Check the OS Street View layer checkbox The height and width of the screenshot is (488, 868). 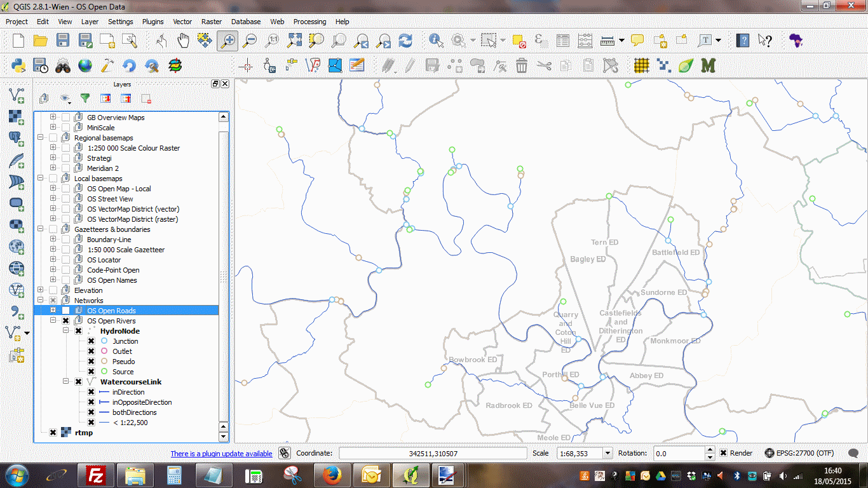tap(65, 199)
